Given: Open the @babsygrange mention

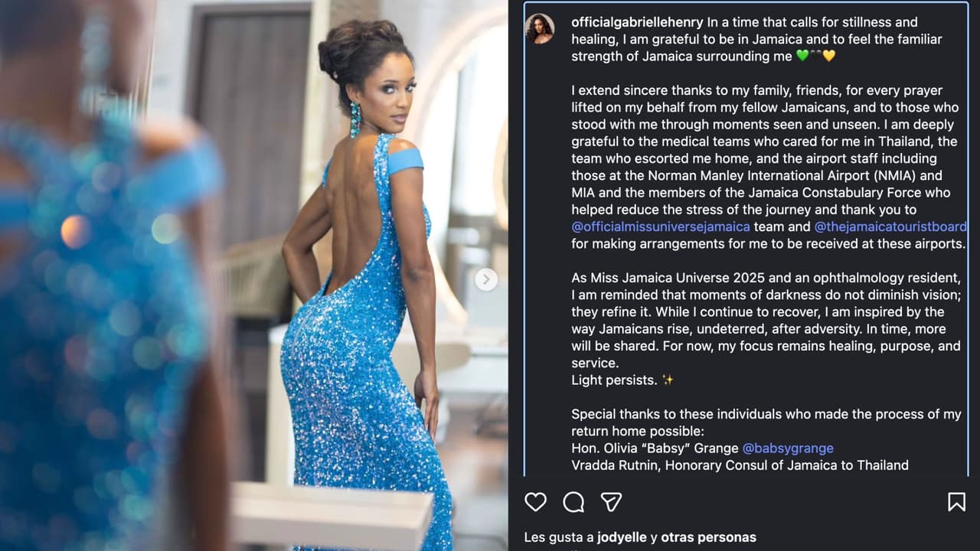Looking at the screenshot, I should pyautogui.click(x=788, y=448).
